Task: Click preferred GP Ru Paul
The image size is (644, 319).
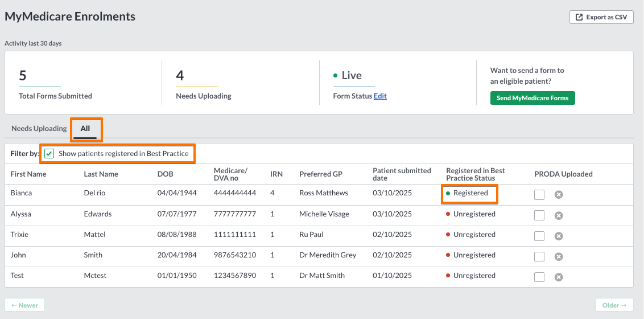Action: coord(311,234)
